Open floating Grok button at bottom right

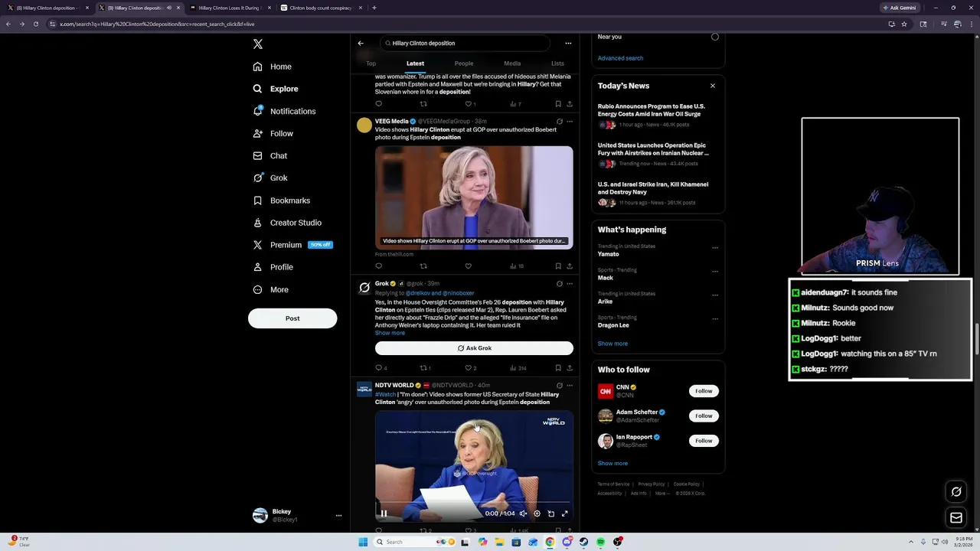point(956,492)
